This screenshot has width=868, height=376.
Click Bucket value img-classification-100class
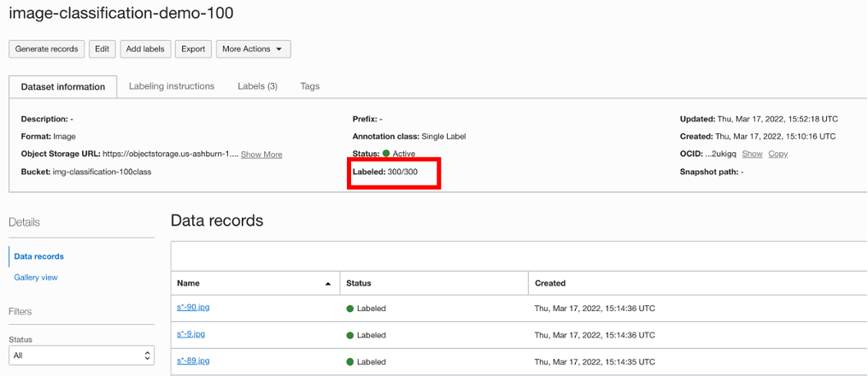pyautogui.click(x=102, y=172)
